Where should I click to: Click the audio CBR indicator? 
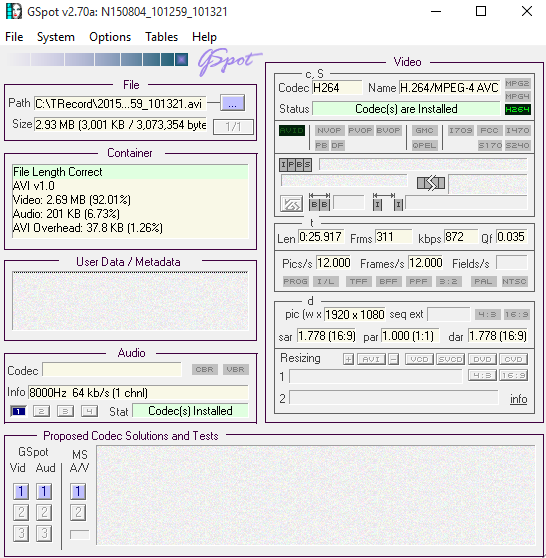(x=204, y=369)
